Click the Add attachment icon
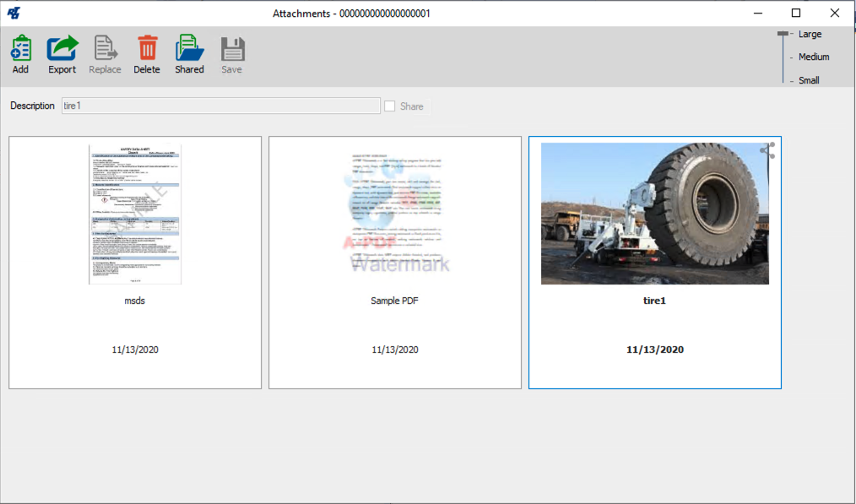The image size is (856, 504). pyautogui.click(x=20, y=49)
